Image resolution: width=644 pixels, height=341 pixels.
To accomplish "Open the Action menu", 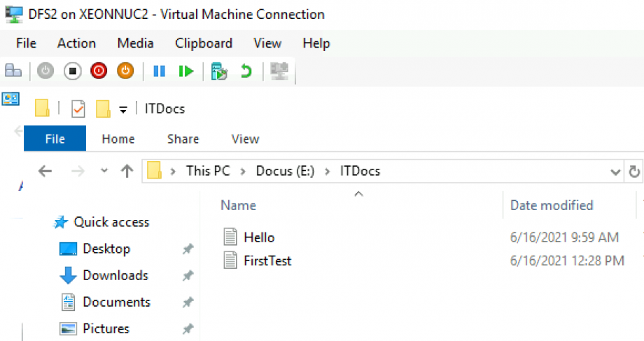I will (x=76, y=43).
